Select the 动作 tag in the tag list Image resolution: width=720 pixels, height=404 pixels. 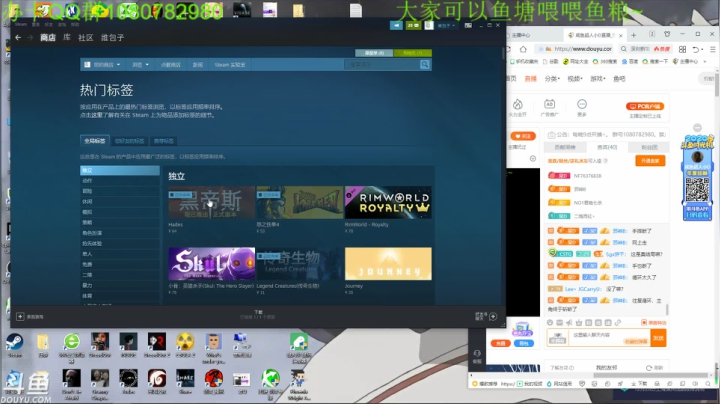120,181
